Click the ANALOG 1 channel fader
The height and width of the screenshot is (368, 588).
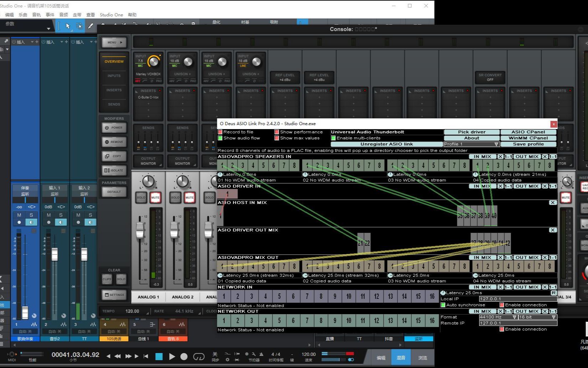point(140,231)
